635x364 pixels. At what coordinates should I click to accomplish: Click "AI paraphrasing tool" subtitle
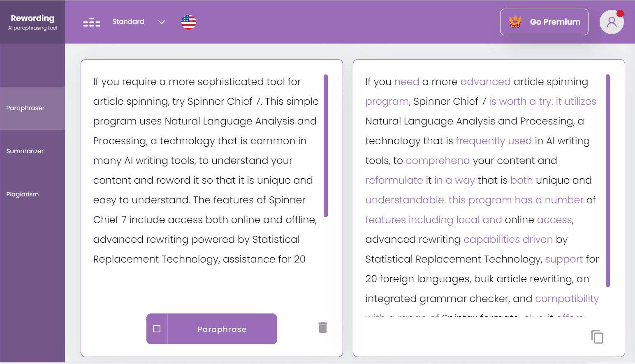coord(32,28)
